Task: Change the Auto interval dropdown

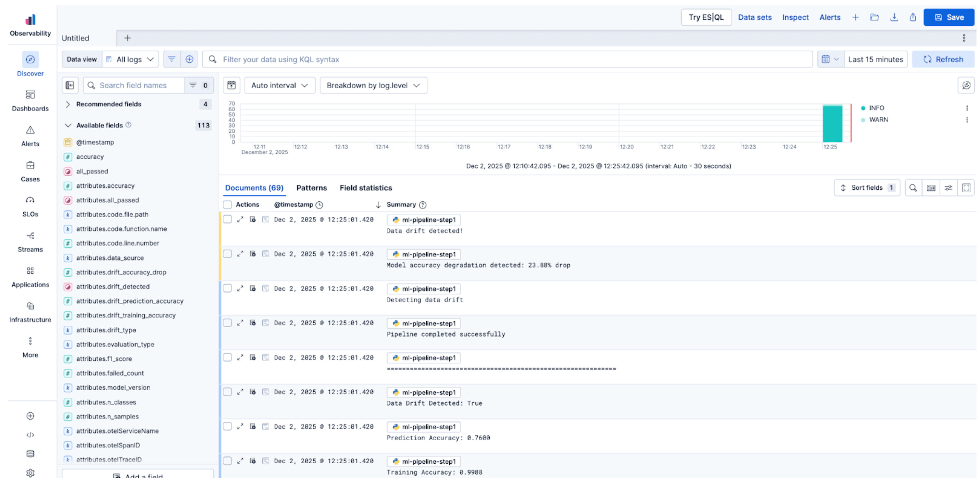Action: [x=280, y=85]
